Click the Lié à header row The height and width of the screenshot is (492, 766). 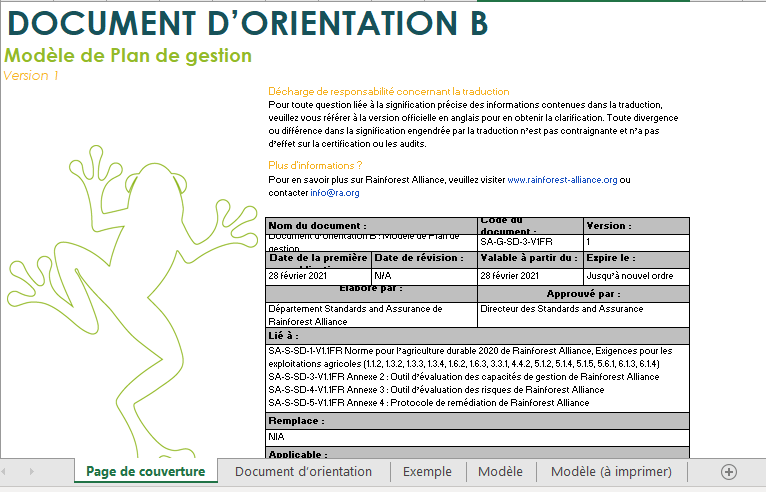[x=476, y=335]
